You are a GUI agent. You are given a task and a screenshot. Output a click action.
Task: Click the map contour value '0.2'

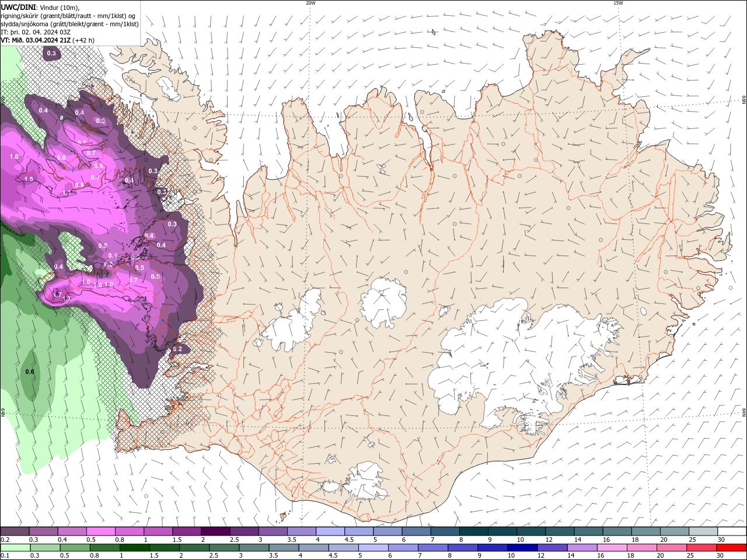click(x=177, y=349)
